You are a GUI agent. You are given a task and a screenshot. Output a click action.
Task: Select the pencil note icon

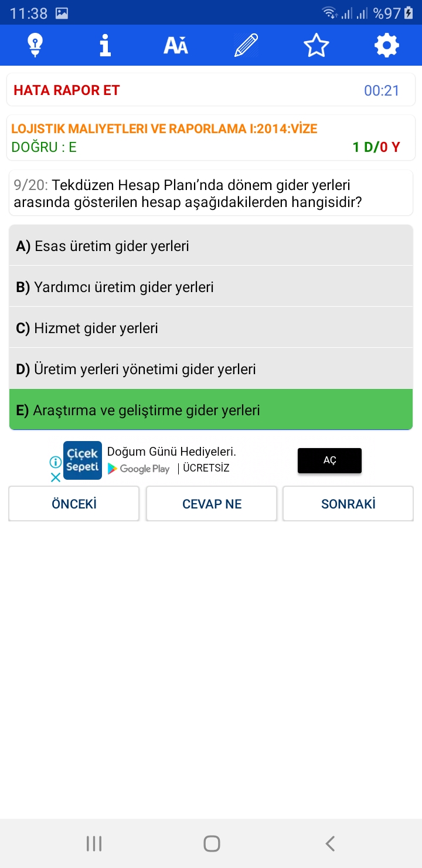tap(246, 45)
